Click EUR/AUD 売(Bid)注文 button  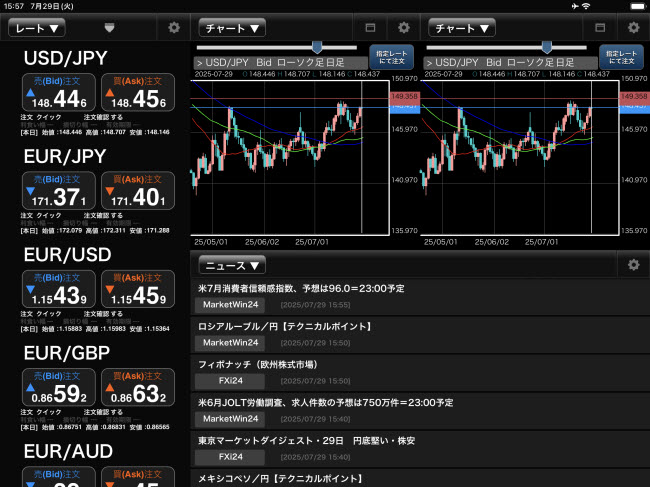coord(59,477)
